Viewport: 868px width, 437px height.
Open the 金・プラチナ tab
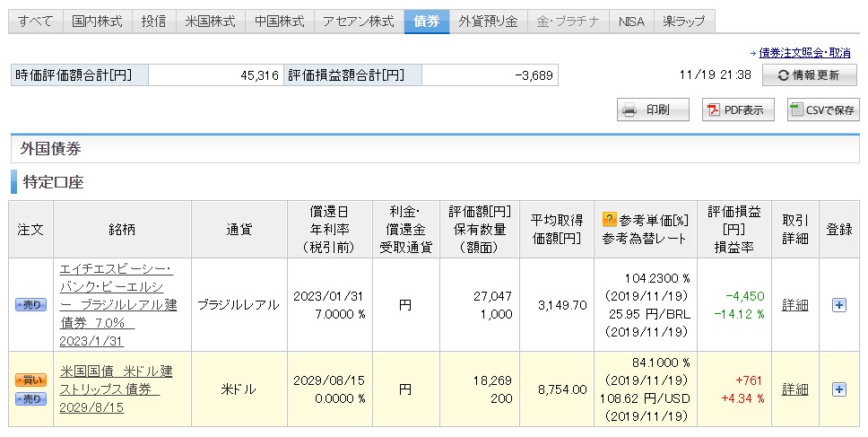click(x=568, y=22)
